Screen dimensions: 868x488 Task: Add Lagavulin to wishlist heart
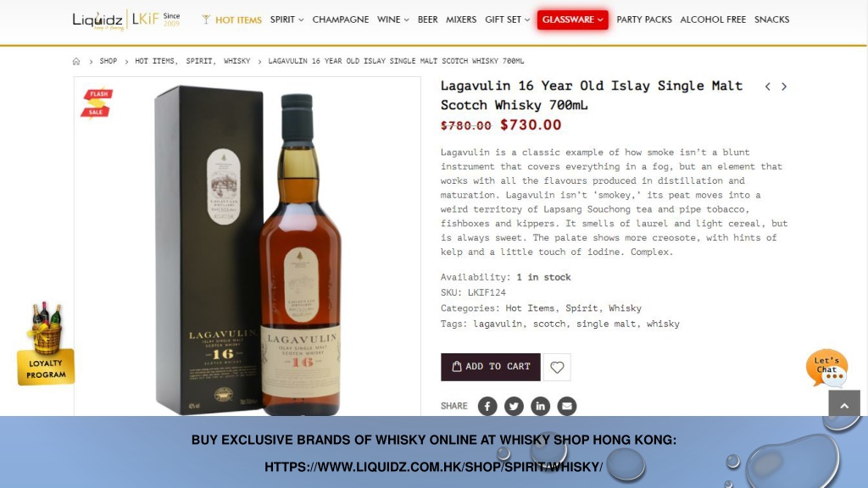pyautogui.click(x=557, y=368)
